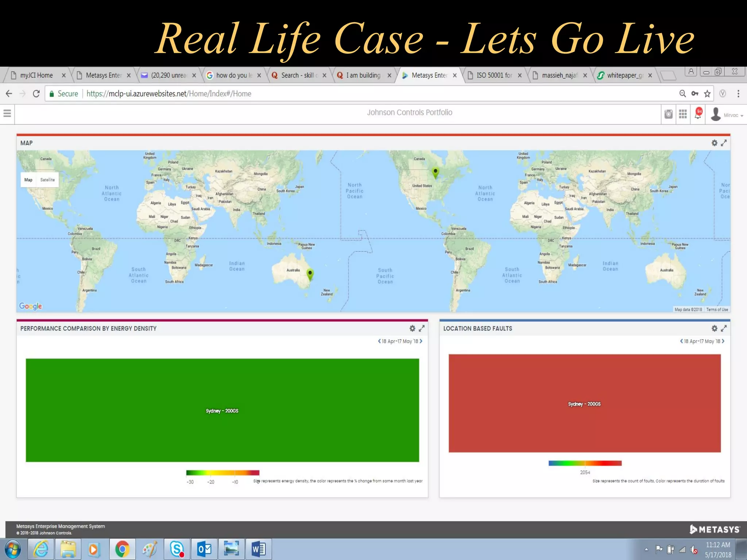The image size is (747, 560).
Task: Open File Explorer folder on taskbar
Action: pyautogui.click(x=68, y=549)
